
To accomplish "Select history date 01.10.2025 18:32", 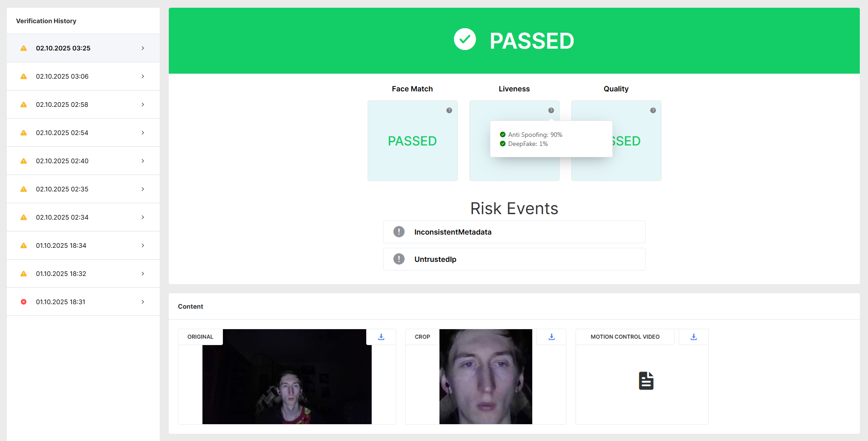I will coord(61,274).
